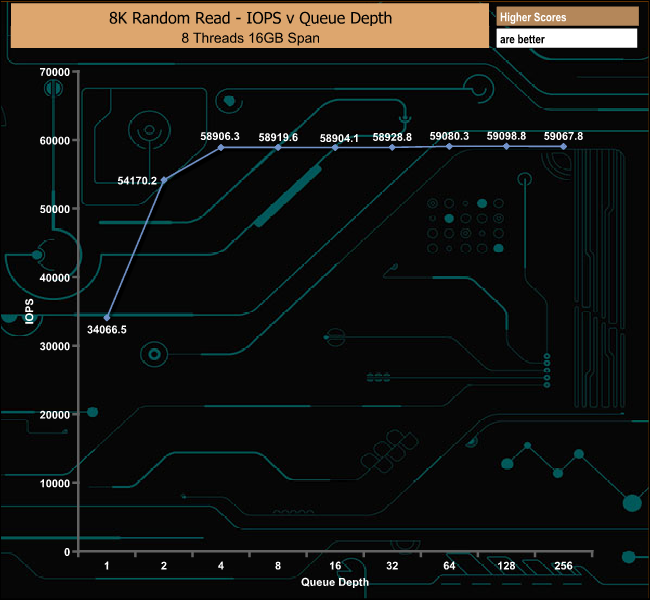Select the 58928.8 data point
Viewport: 650px width, 600px height.
tap(392, 147)
